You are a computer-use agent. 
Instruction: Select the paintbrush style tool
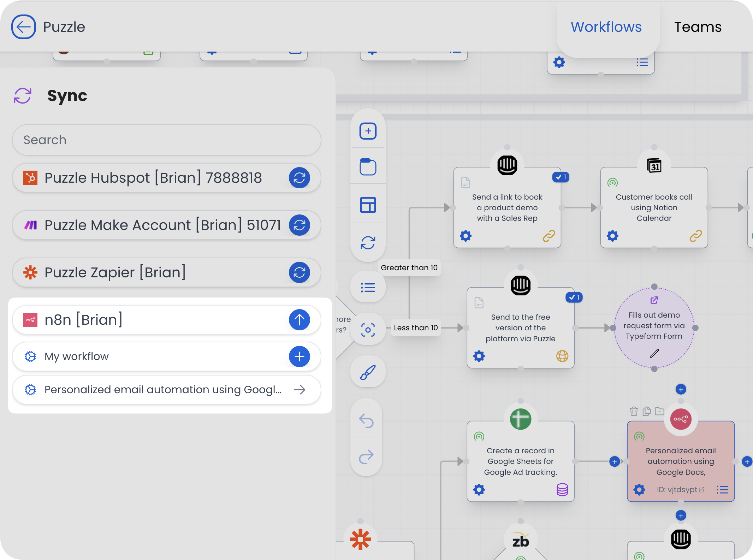(x=368, y=372)
